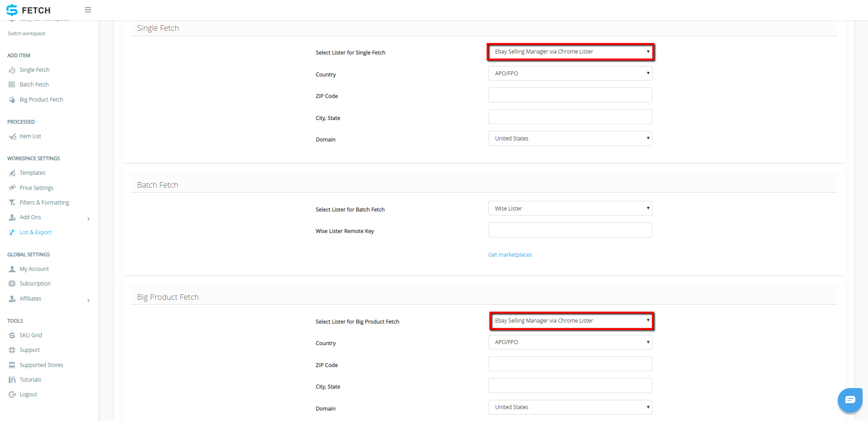This screenshot has width=868, height=421.
Task: Click the Single Fetch ZIP Code field
Action: click(570, 95)
